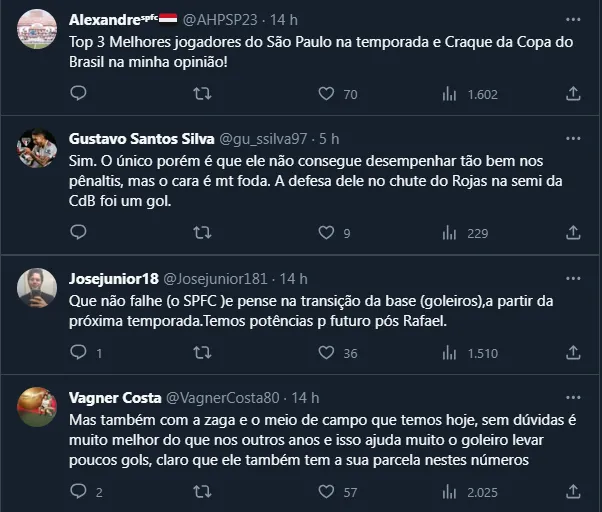This screenshot has width=602, height=512.
Task: Like Josejunior18's tweet with 36 likes
Action: (326, 352)
